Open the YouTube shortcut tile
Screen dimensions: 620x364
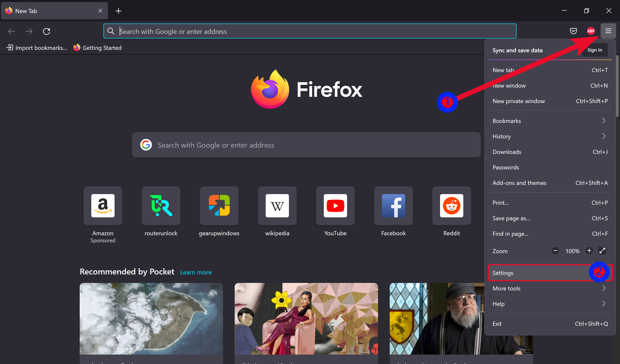(x=335, y=206)
